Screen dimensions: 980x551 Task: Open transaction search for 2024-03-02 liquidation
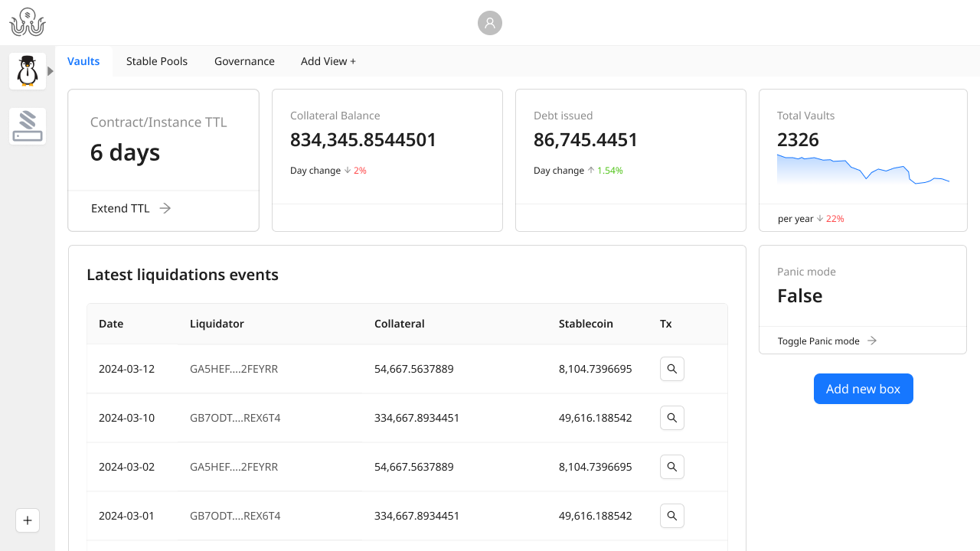coord(671,467)
